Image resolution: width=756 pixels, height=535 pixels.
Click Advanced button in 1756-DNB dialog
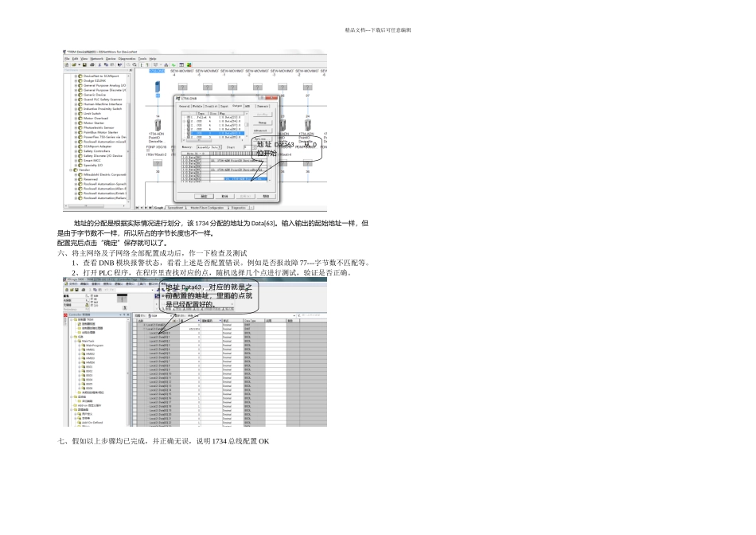263,131
